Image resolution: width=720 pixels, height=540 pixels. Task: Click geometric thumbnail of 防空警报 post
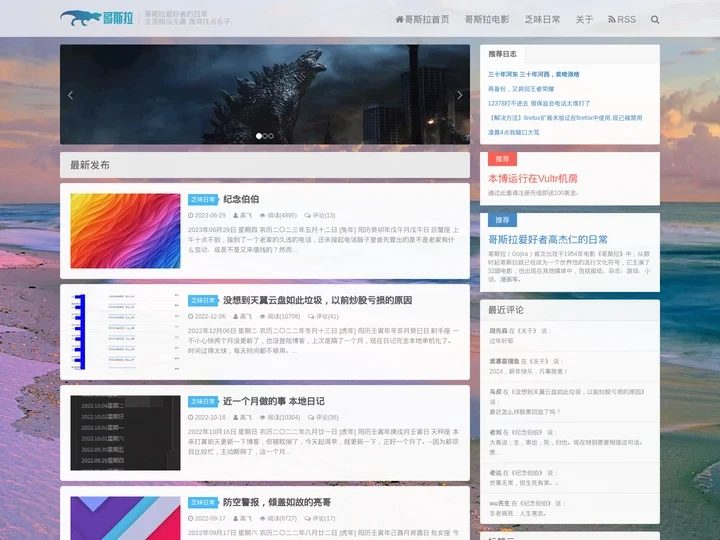125,518
